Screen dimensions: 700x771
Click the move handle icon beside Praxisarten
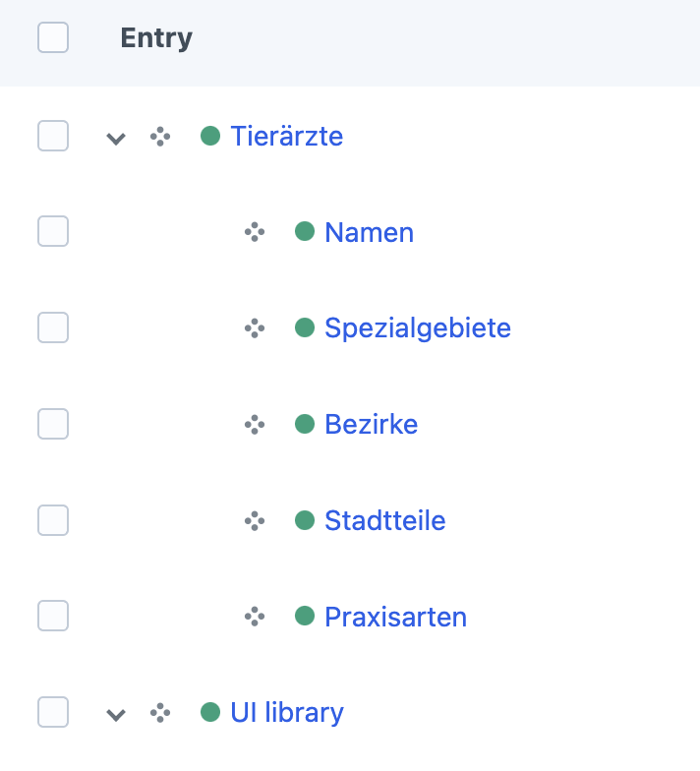coord(255,616)
